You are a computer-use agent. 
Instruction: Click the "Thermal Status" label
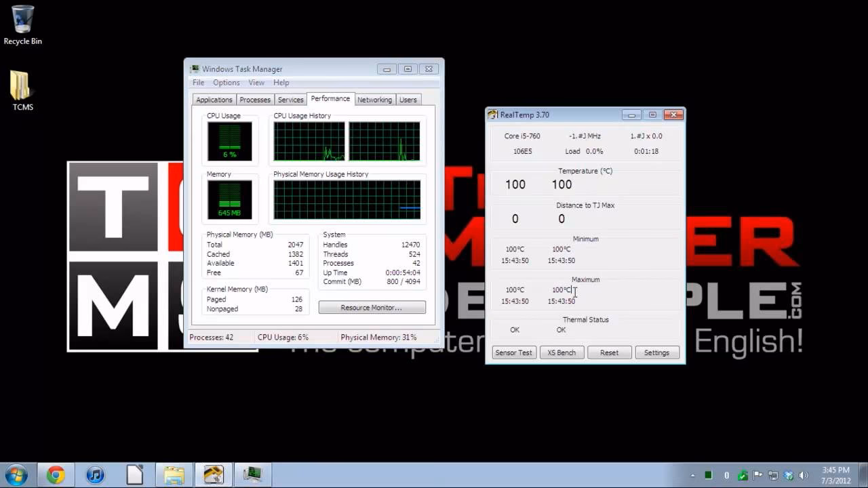[586, 320]
